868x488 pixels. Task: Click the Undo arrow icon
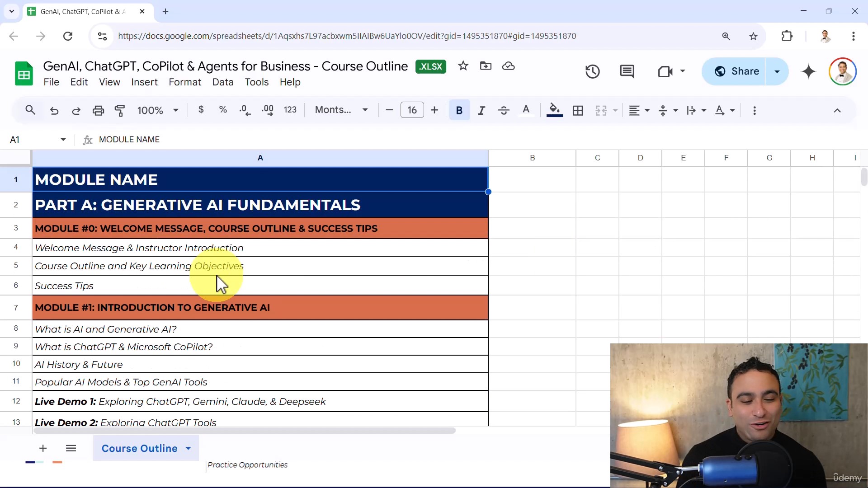pos(54,111)
